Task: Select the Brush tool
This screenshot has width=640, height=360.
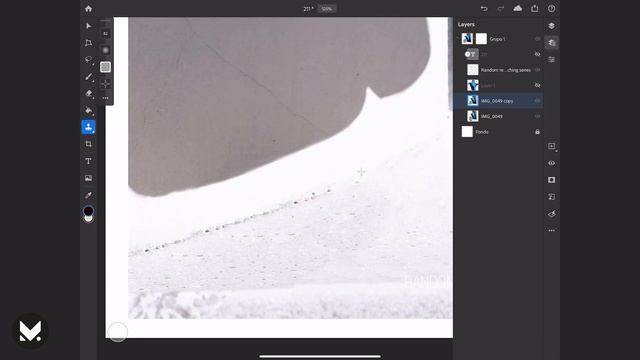Action: click(x=89, y=77)
